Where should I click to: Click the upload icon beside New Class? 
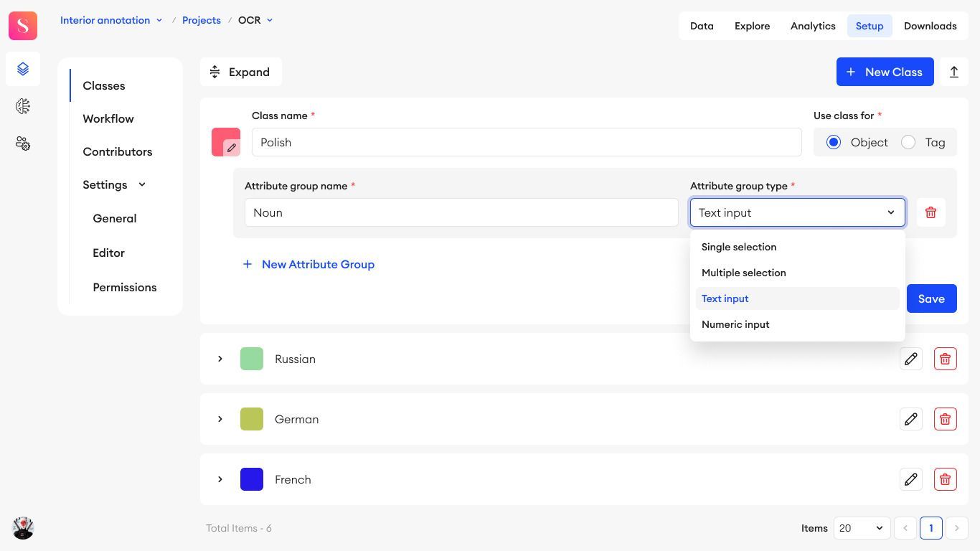pyautogui.click(x=954, y=72)
